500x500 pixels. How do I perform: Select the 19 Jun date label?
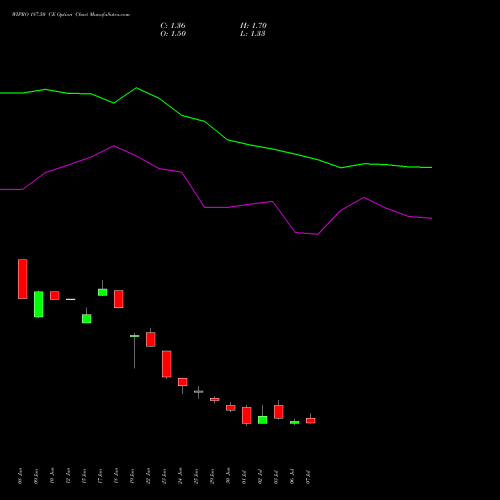pyautogui.click(x=132, y=476)
